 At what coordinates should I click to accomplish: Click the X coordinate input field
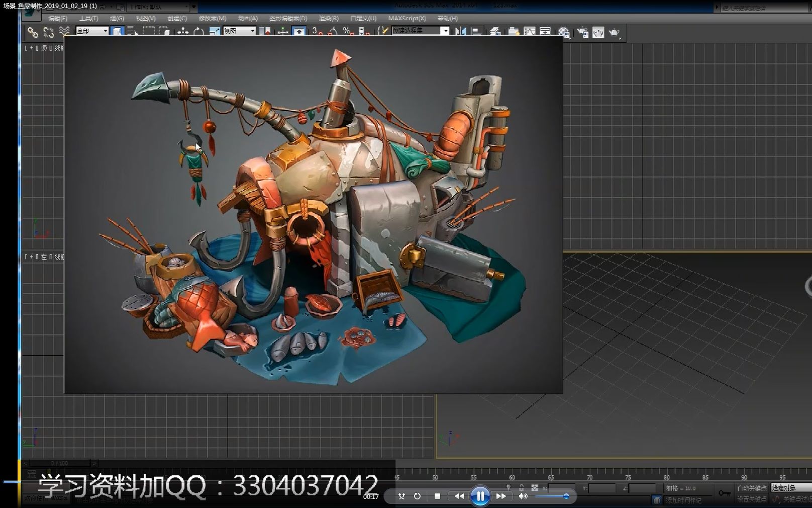(562, 488)
